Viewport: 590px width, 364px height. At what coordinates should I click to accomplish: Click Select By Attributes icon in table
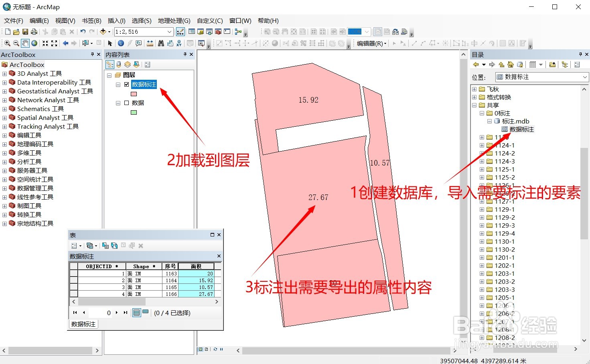105,245
